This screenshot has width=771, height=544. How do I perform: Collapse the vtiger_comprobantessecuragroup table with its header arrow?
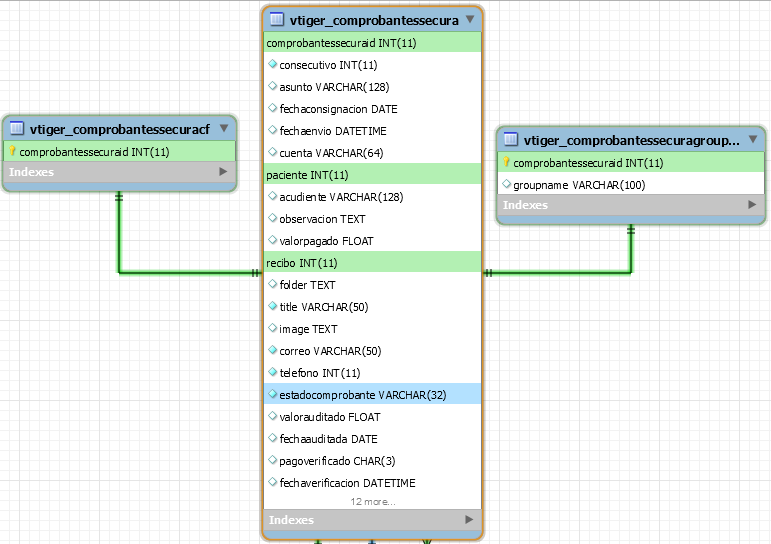coord(753,140)
